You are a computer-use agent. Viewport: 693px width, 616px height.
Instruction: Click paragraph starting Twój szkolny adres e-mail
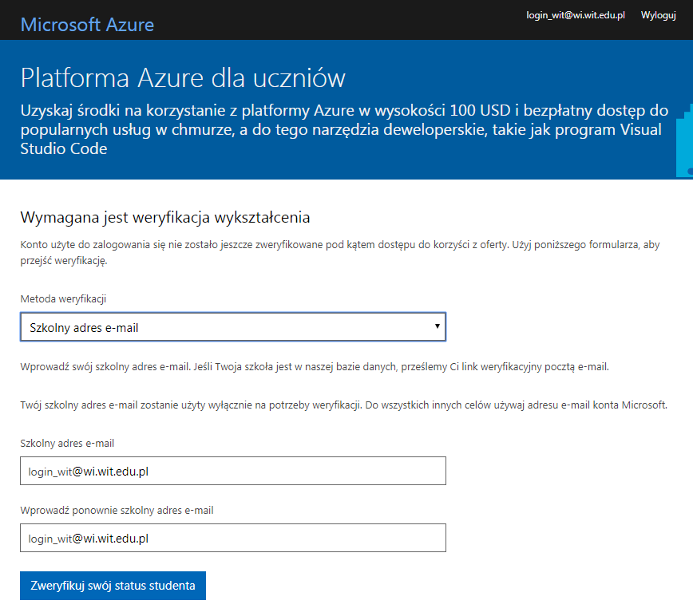(x=344, y=405)
